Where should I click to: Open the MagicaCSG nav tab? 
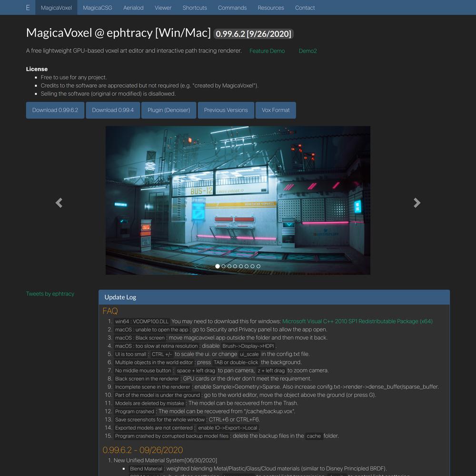98,8
